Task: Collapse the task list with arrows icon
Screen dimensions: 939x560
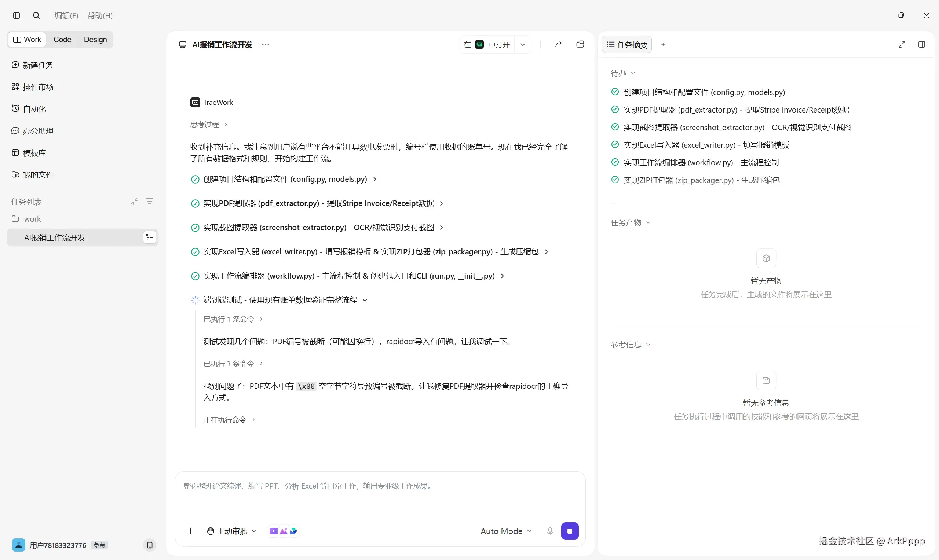Action: tap(134, 202)
